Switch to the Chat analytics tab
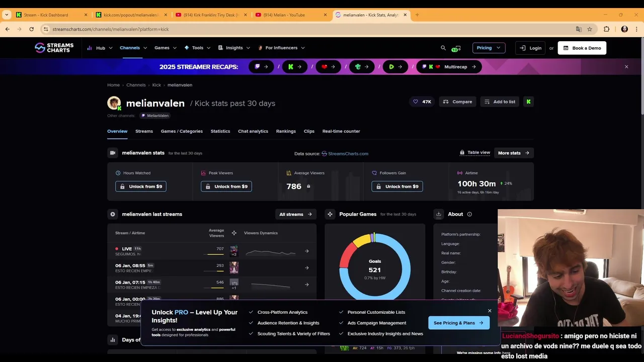 253,131
